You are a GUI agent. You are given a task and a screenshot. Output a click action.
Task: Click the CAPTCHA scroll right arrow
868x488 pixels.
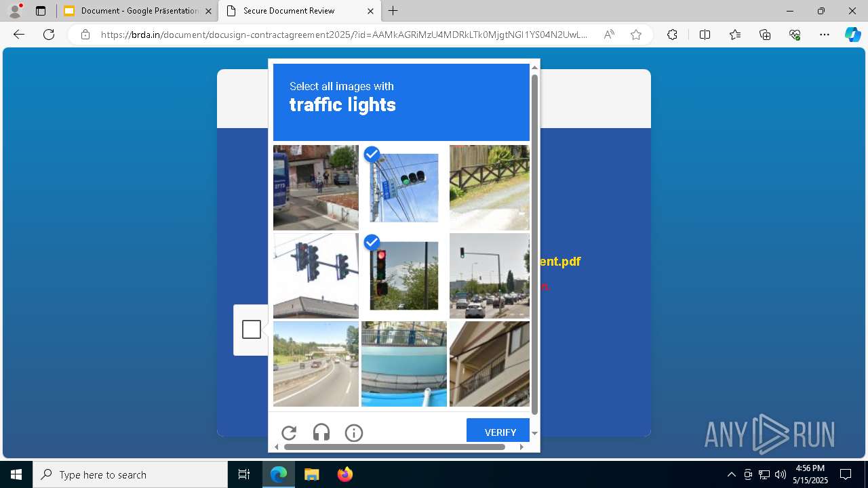click(x=521, y=447)
